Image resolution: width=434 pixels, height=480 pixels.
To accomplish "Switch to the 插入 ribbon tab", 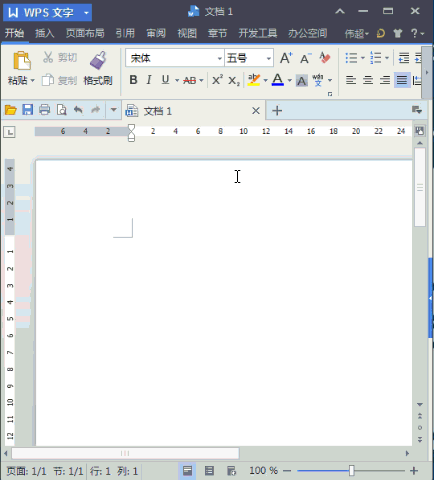I will click(44, 33).
